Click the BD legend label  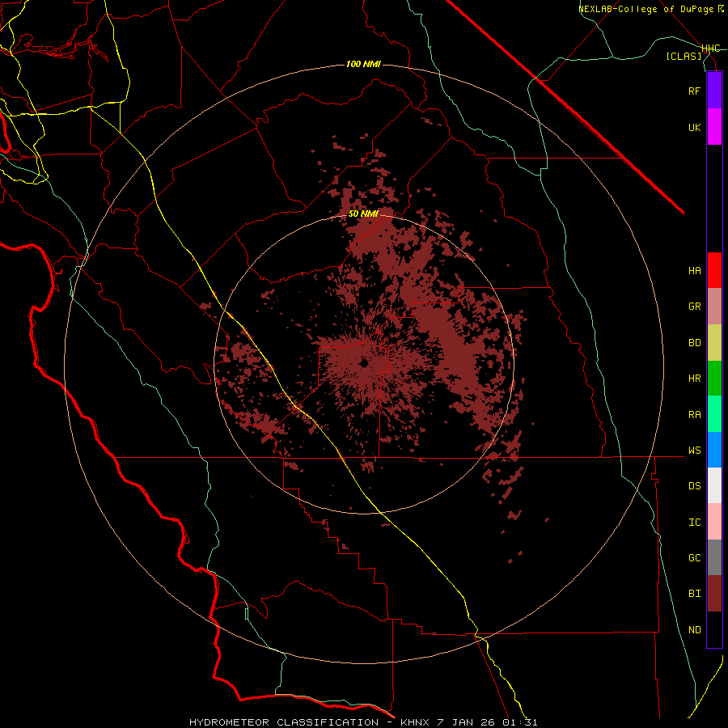coord(694,343)
